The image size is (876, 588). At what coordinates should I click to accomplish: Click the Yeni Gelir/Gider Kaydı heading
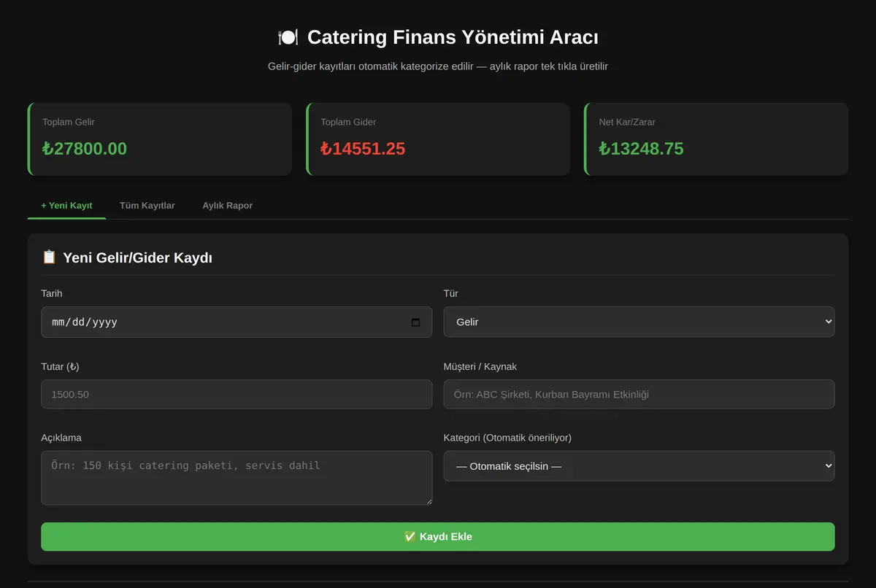(x=137, y=258)
